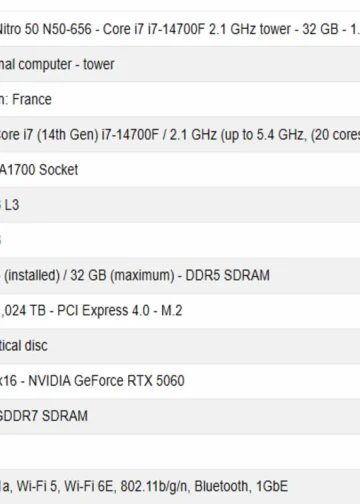Click the Wi-Fi 6E and Bluetooth networking row
360x504 pixels.
[x=180, y=486]
